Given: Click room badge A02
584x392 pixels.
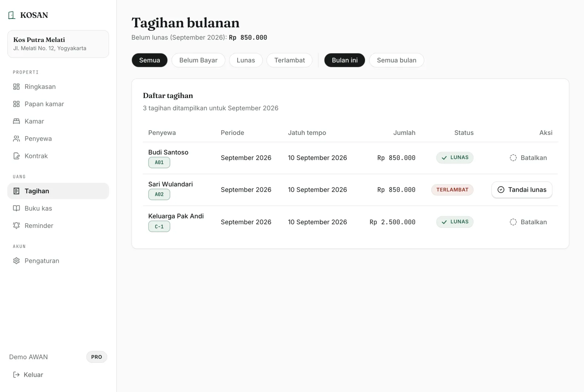Looking at the screenshot, I should [159, 194].
